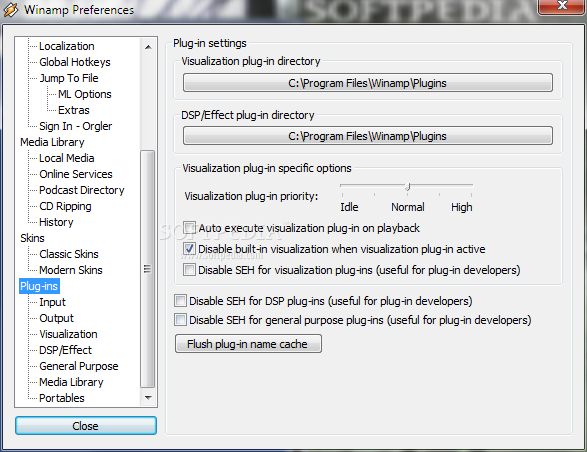Screen dimensions: 587x452
Task: Click the Winamp lightning bolt title icon
Action: pos(10,10)
